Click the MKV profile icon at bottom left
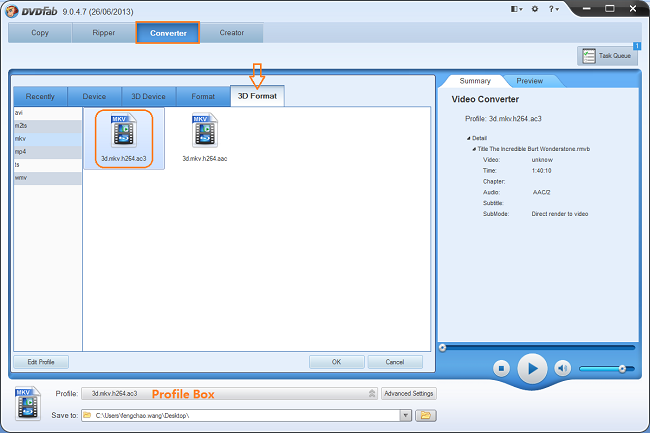This screenshot has height=433, width=650. [x=28, y=403]
